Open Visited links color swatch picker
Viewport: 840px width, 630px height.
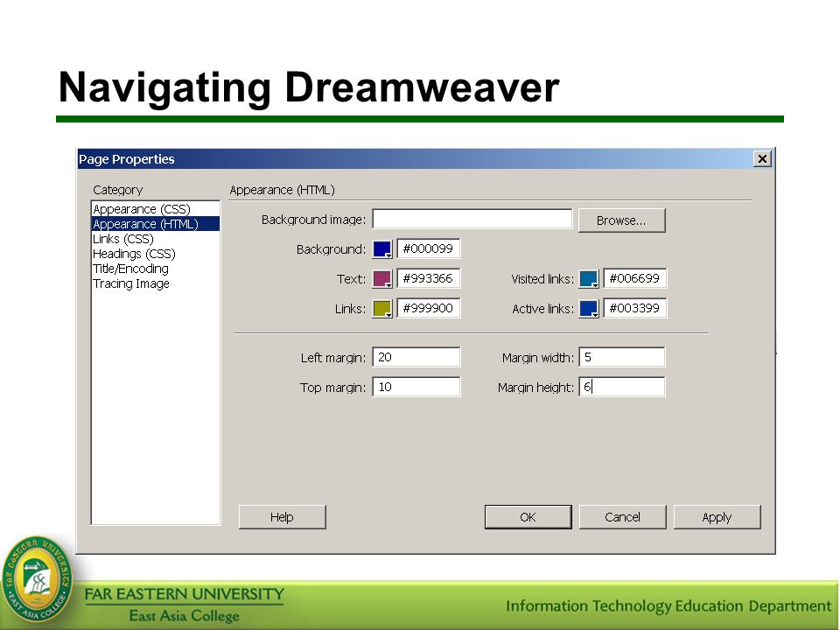coord(589,278)
